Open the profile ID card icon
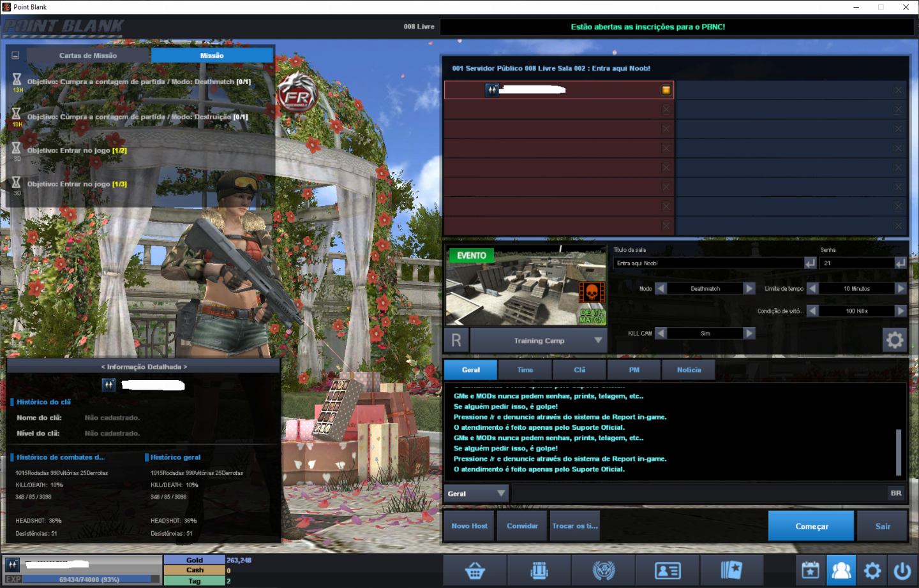 [x=668, y=570]
